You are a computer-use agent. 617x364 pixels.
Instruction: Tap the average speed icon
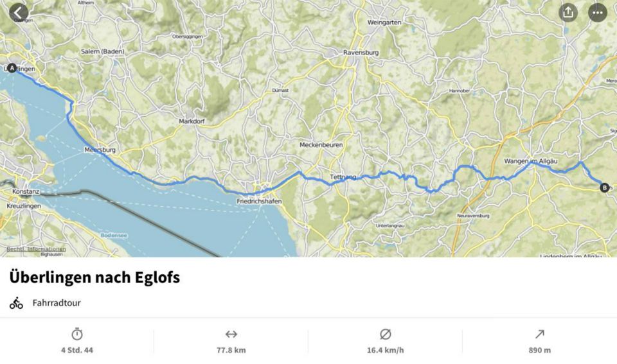click(385, 334)
